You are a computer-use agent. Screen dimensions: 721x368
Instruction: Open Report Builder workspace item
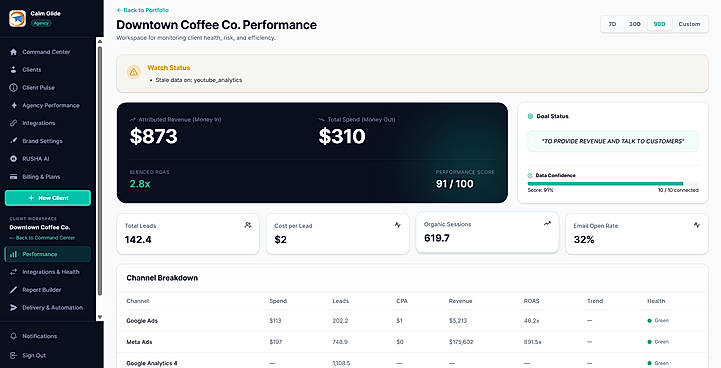[x=48, y=290]
